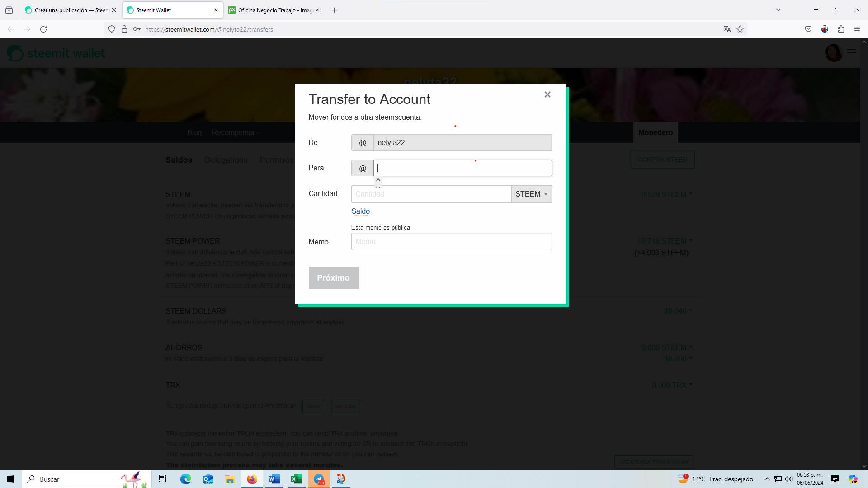Switch to Crear una publicación tab
Viewport: 868px width, 488px height.
point(67,10)
